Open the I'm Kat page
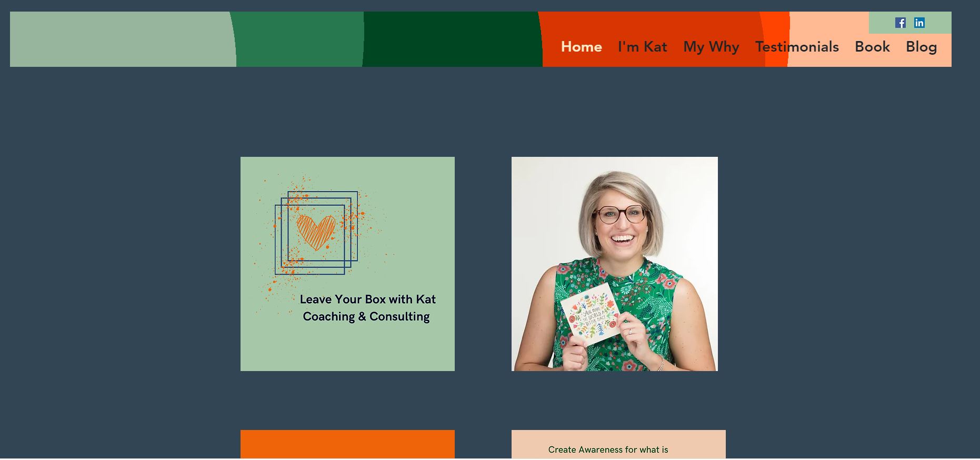Image resolution: width=980 pixels, height=460 pixels. tap(642, 47)
